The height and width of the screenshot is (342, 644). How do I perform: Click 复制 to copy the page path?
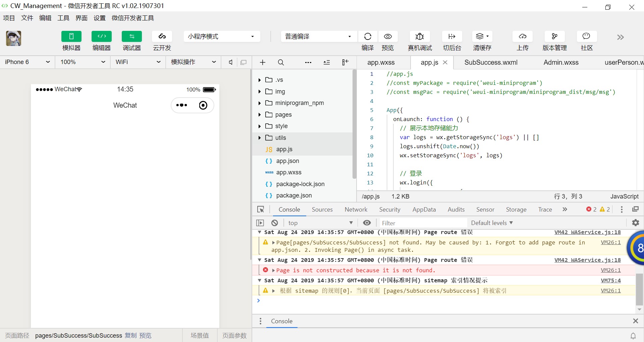[x=131, y=335]
